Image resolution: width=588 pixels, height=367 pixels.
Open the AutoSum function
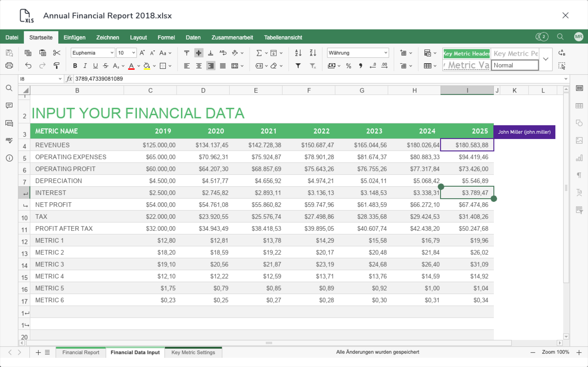coord(259,53)
